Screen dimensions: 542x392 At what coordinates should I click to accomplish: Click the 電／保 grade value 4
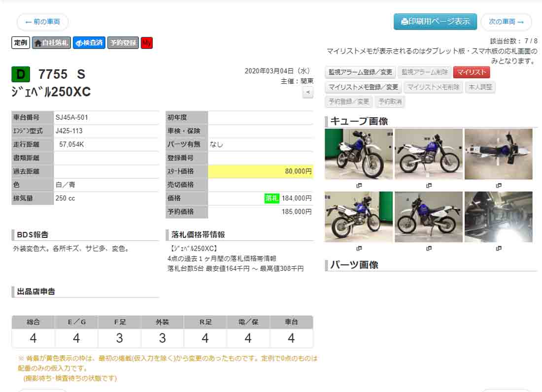click(x=248, y=338)
